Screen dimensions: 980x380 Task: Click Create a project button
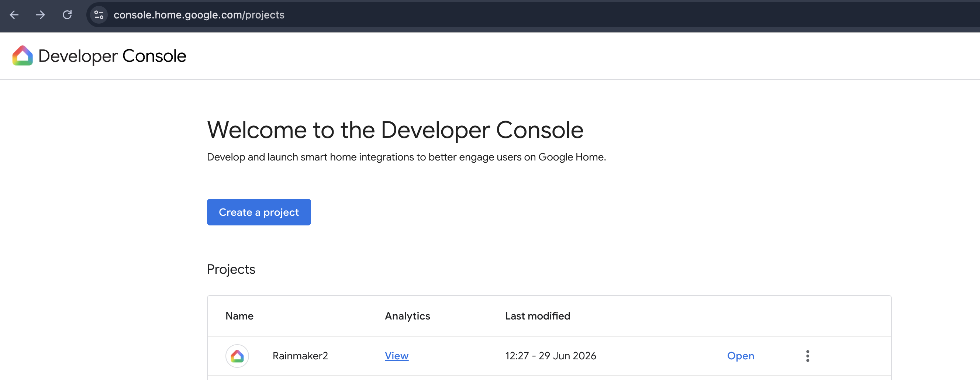coord(259,212)
